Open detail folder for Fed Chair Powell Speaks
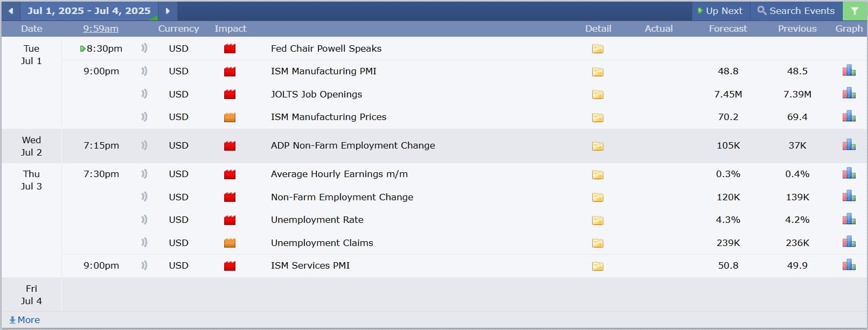 [598, 49]
